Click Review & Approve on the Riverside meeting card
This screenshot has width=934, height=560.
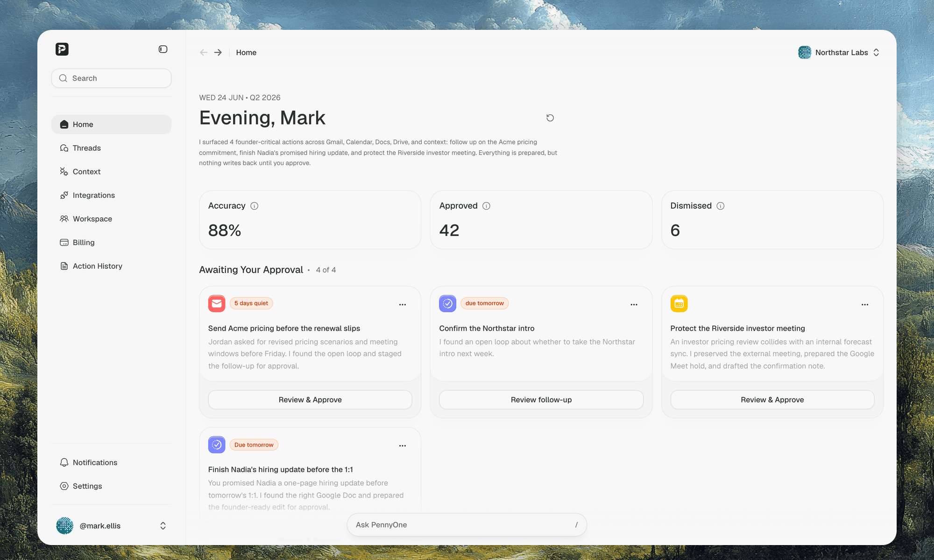[772, 399]
